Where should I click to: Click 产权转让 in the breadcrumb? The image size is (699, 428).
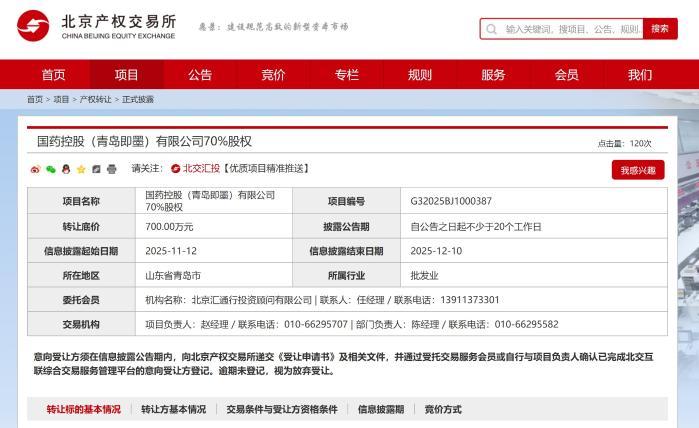(96, 99)
